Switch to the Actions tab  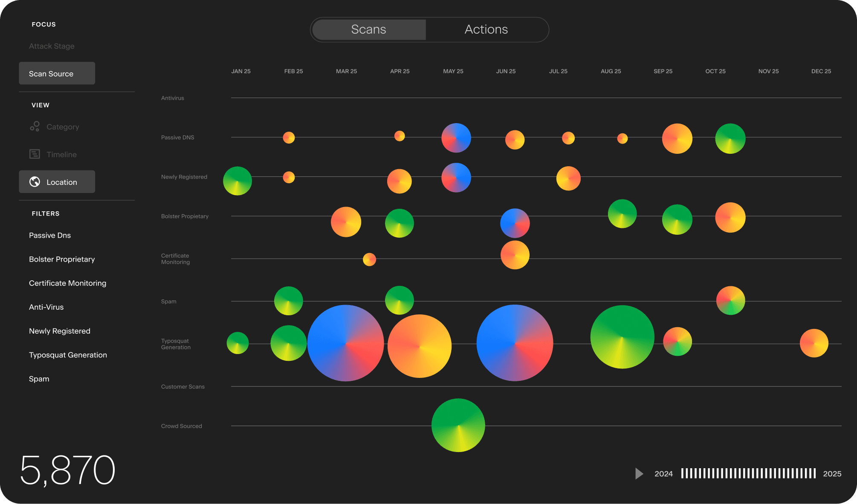pos(486,29)
